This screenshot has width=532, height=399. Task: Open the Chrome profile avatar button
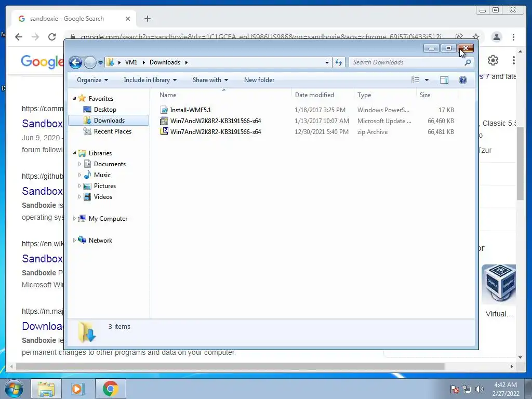(496, 37)
